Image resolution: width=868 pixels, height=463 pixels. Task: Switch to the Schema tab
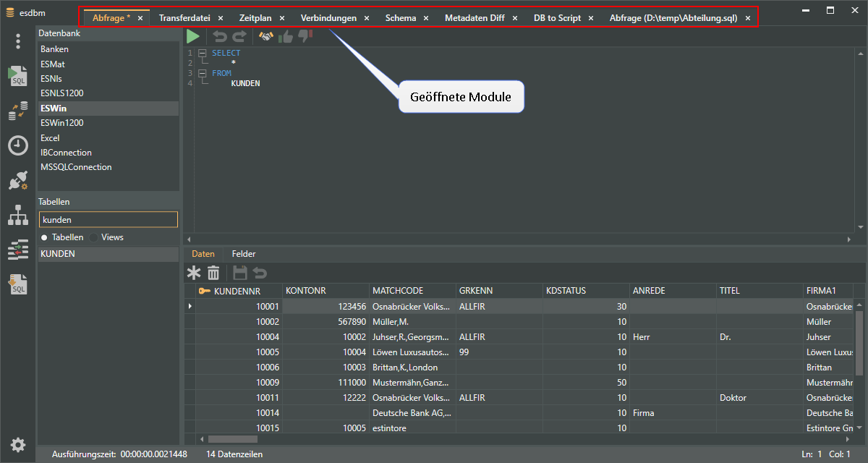click(401, 18)
